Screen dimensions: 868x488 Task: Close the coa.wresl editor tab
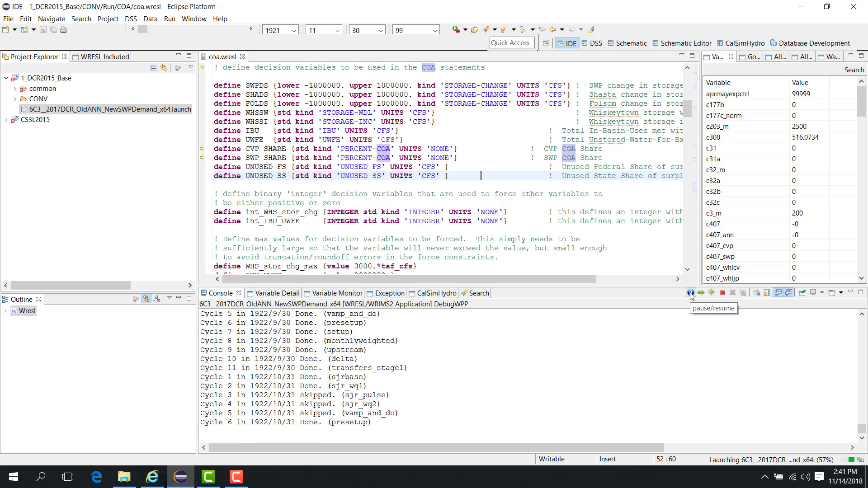pos(242,56)
